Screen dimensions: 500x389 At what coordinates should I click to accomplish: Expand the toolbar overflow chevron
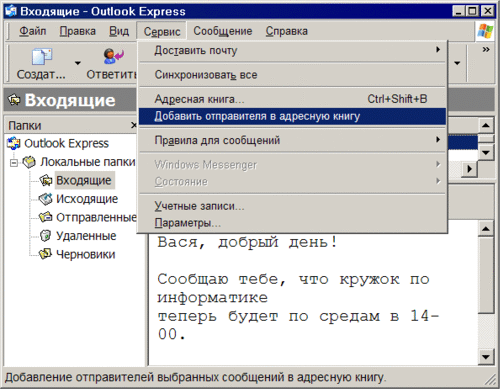pyautogui.click(x=486, y=49)
